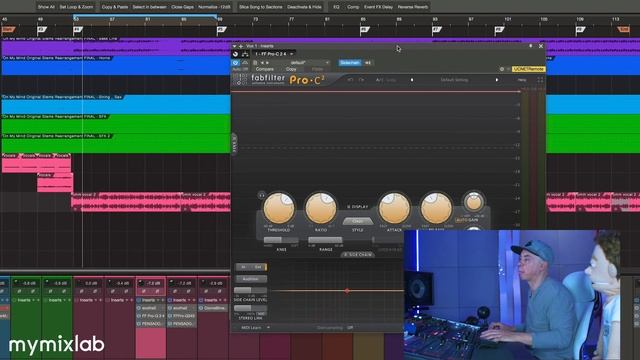Click Compare in plugin header

(264, 69)
